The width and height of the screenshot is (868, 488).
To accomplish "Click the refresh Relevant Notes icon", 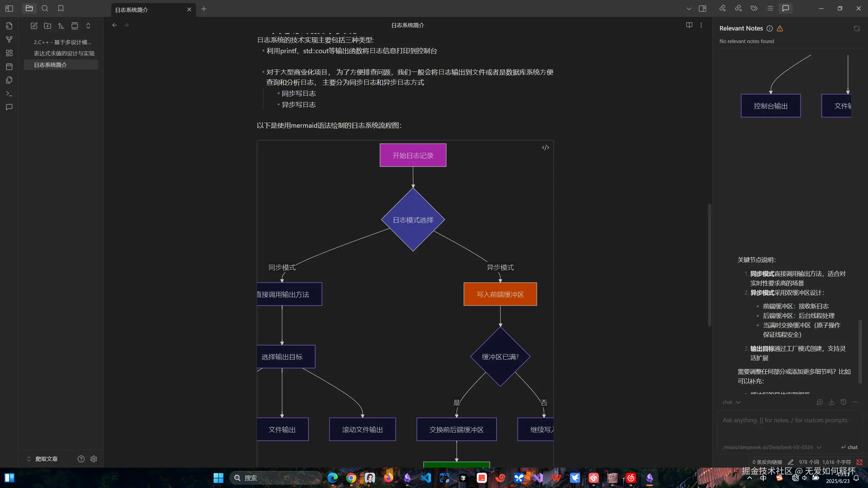I will point(856,28).
